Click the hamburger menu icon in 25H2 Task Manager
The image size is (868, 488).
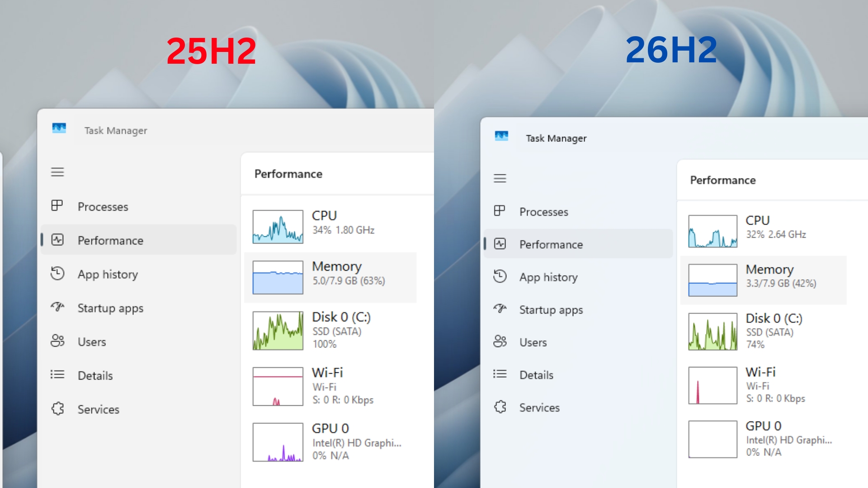click(57, 172)
